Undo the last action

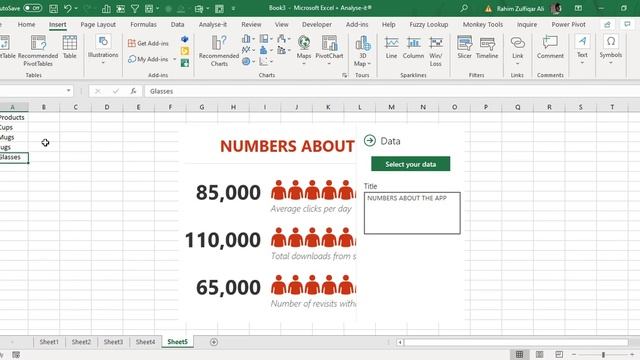click(67, 8)
